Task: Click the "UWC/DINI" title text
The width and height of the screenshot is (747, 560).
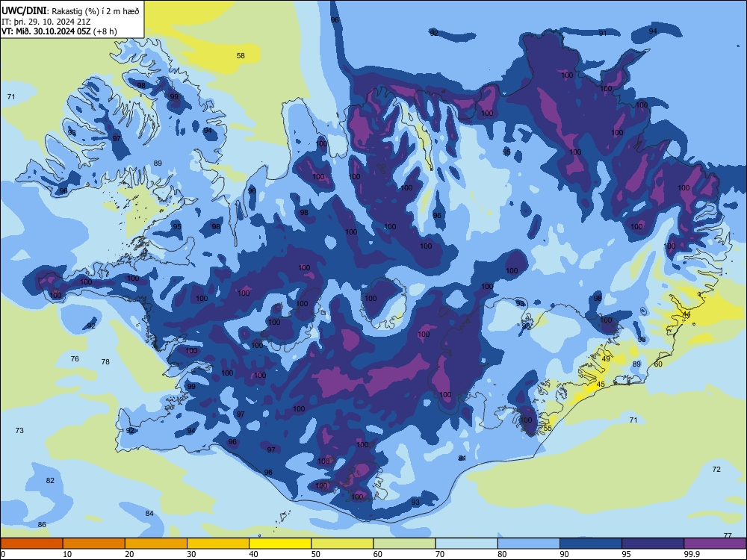Action: tap(24, 10)
